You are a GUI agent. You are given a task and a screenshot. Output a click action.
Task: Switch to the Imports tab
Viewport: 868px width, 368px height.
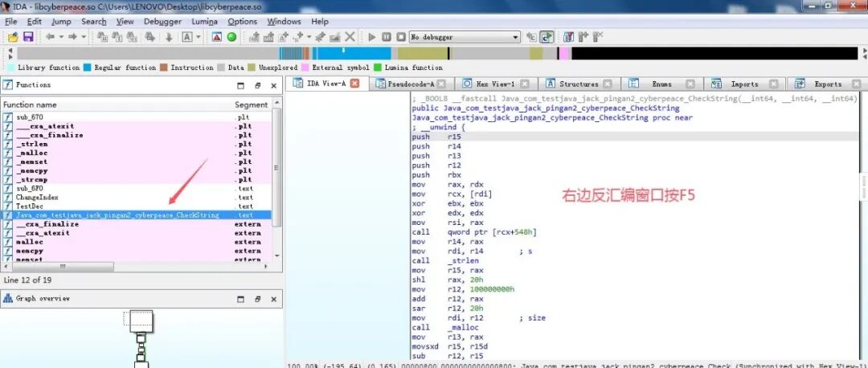pyautogui.click(x=744, y=84)
